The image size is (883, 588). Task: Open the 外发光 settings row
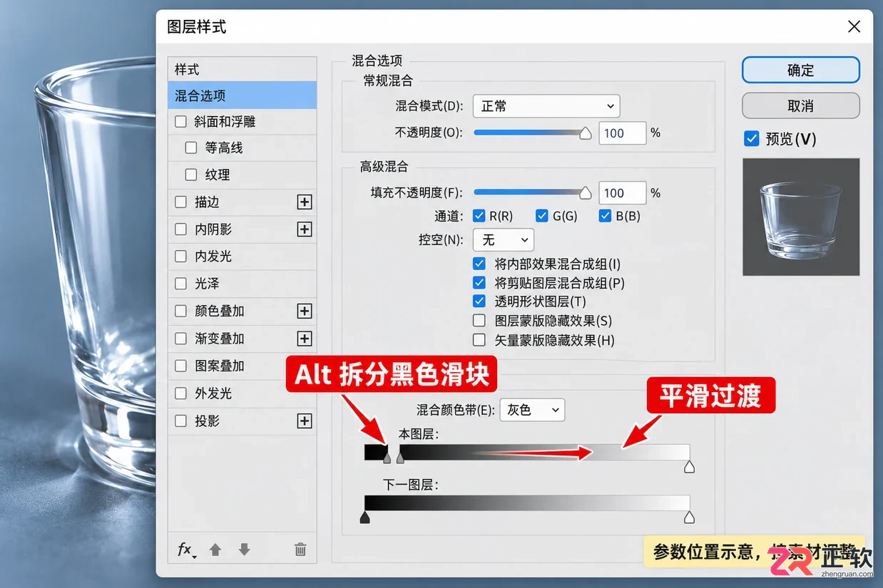243,393
